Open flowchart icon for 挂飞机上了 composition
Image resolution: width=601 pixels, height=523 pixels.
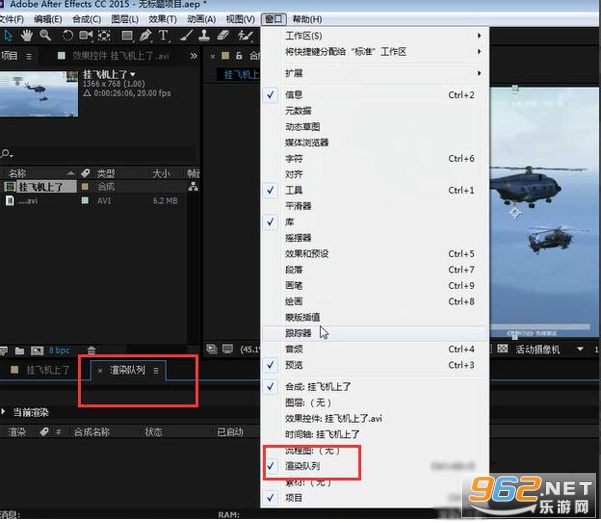193,187
